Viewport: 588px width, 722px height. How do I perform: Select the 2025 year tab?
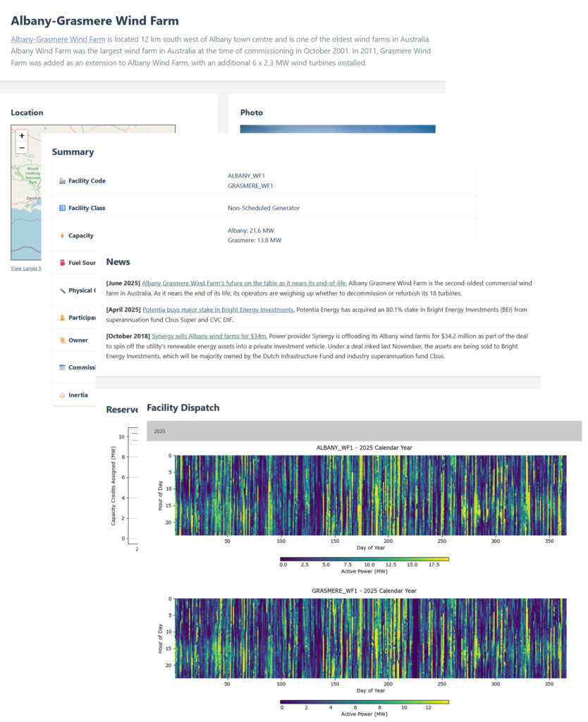point(160,431)
